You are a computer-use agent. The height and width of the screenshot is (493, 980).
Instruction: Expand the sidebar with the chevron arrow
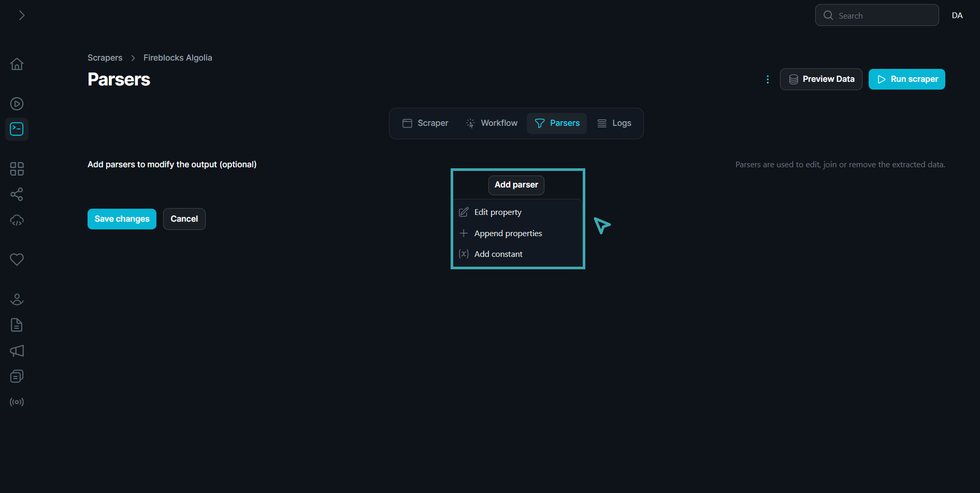coord(22,16)
